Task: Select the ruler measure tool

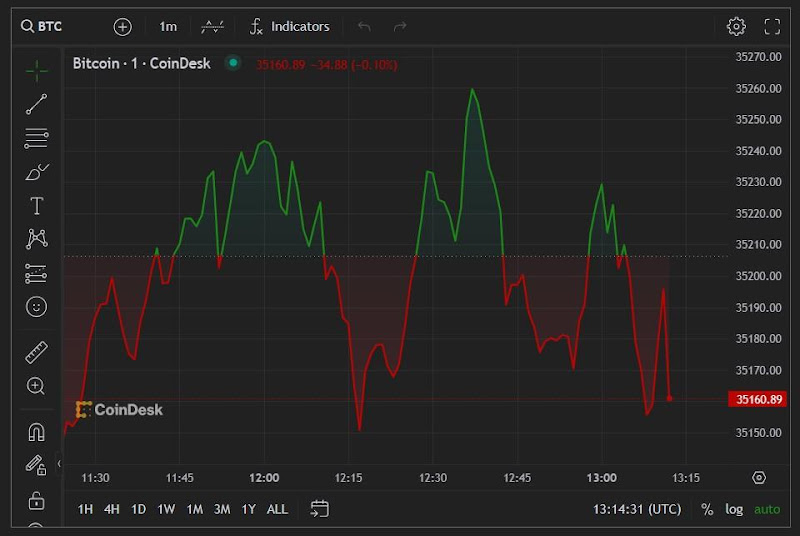Action: (x=36, y=352)
